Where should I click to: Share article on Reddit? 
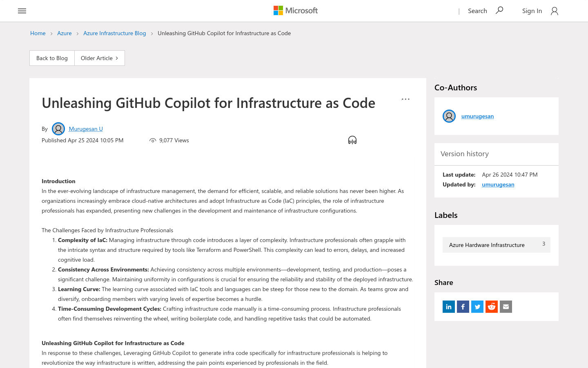click(x=492, y=307)
